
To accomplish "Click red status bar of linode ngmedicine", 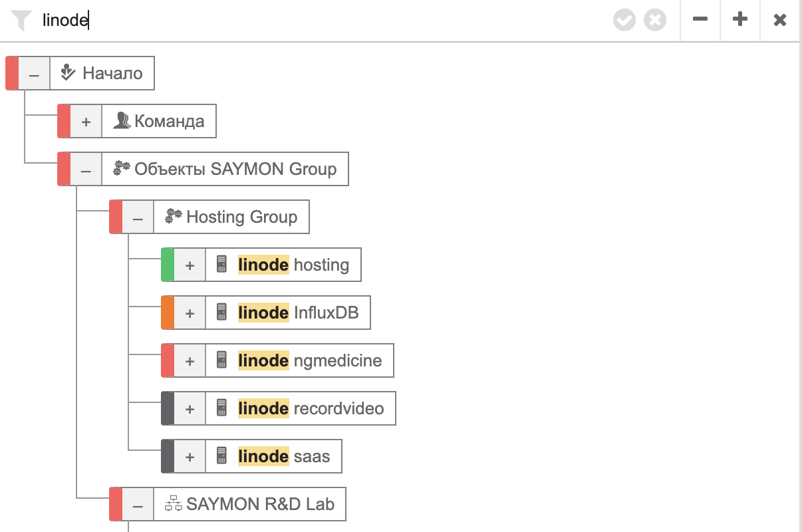I will click(168, 360).
